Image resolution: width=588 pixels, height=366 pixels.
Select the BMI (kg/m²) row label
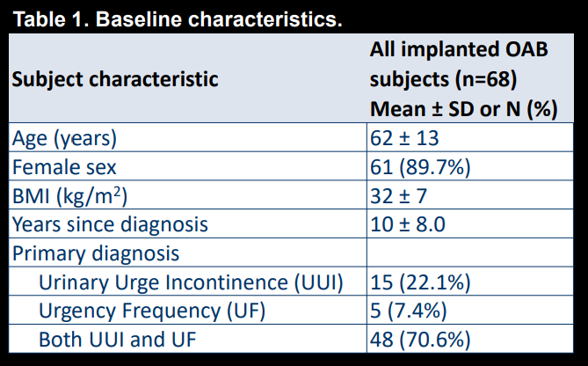(x=69, y=195)
